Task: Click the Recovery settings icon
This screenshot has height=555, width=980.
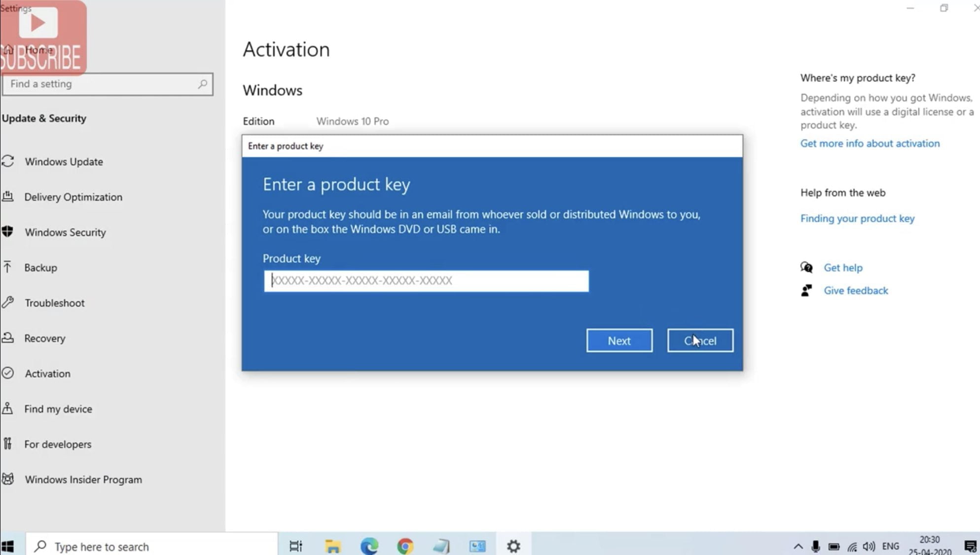Action: (8, 338)
